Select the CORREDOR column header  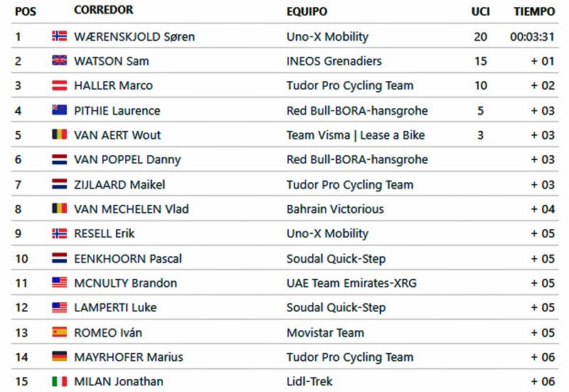(103, 10)
